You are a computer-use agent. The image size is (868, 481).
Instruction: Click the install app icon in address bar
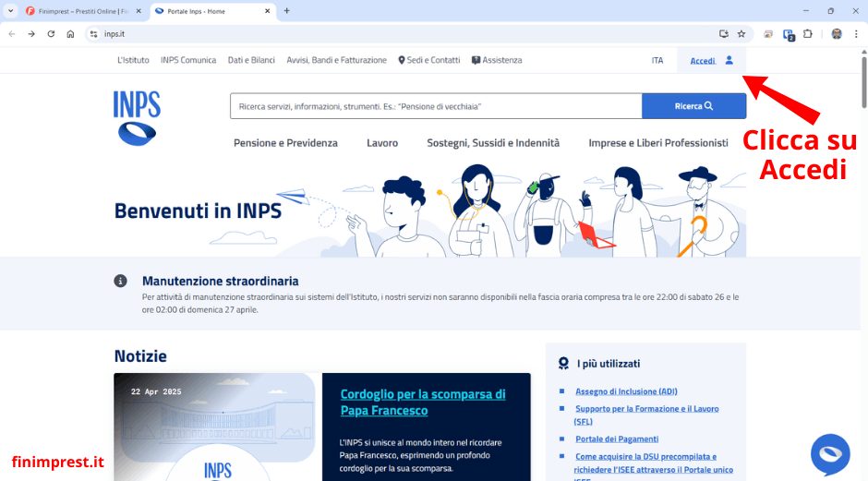[x=724, y=34]
